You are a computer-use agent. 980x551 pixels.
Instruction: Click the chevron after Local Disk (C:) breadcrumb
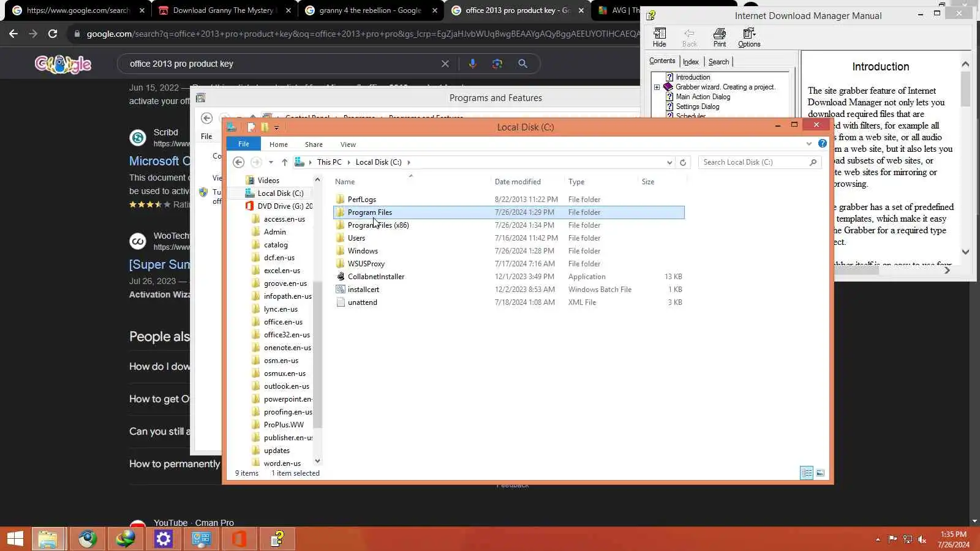tap(409, 162)
